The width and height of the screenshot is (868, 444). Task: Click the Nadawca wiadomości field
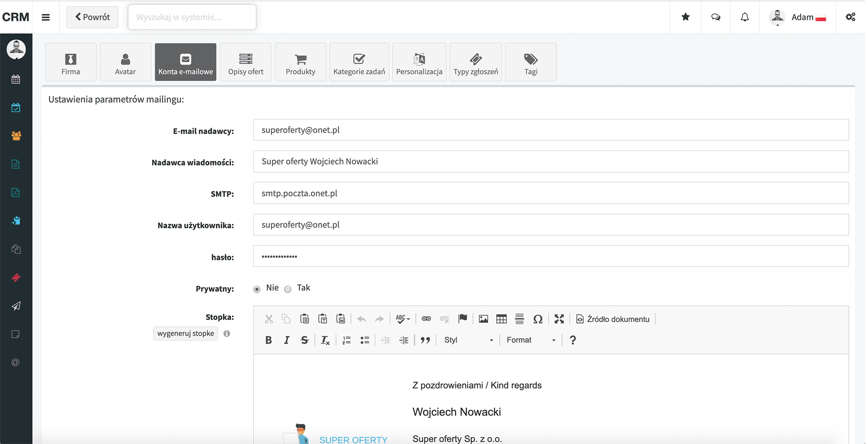(x=551, y=161)
